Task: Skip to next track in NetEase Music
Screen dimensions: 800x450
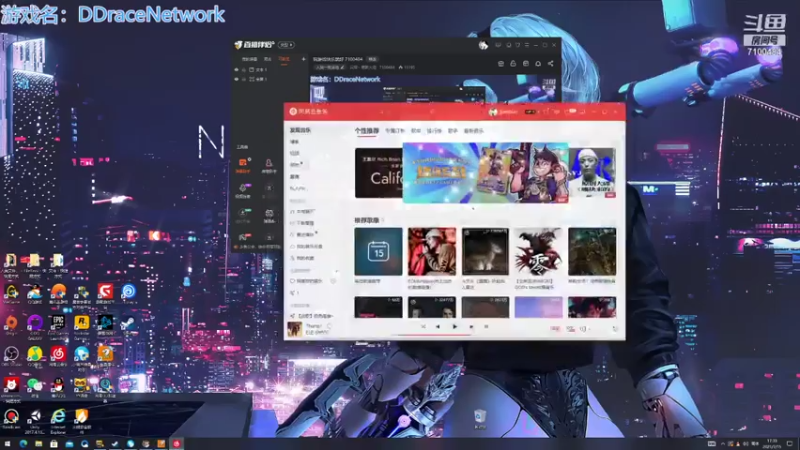Action: tap(471, 327)
